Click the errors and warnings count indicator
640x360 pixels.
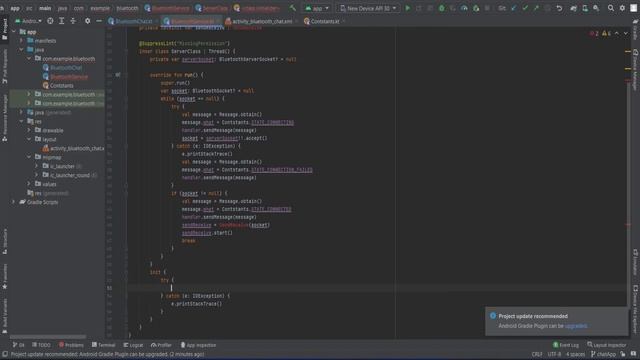click(600, 33)
